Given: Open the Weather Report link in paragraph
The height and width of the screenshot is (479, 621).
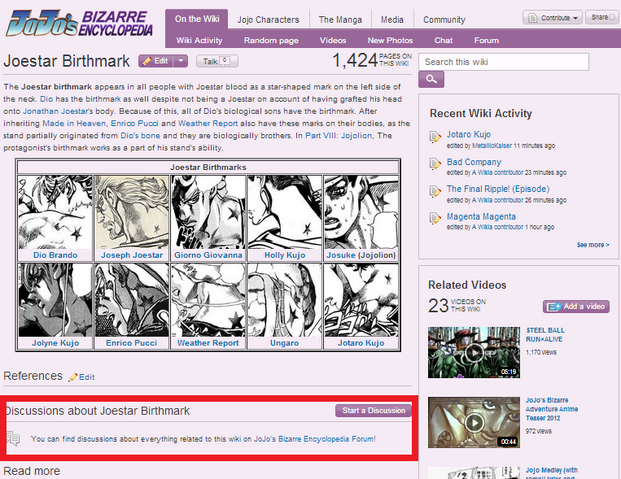Looking at the screenshot, I should pos(208,124).
